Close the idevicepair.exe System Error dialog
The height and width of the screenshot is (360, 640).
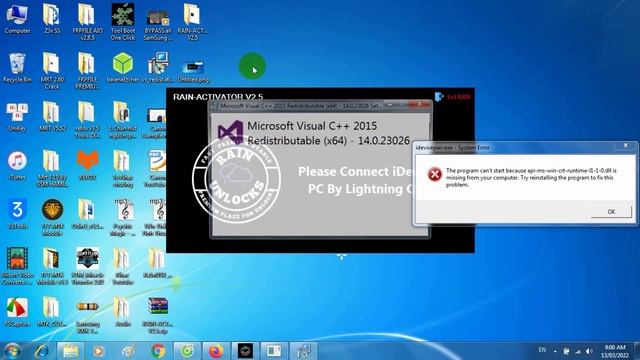coord(625,146)
